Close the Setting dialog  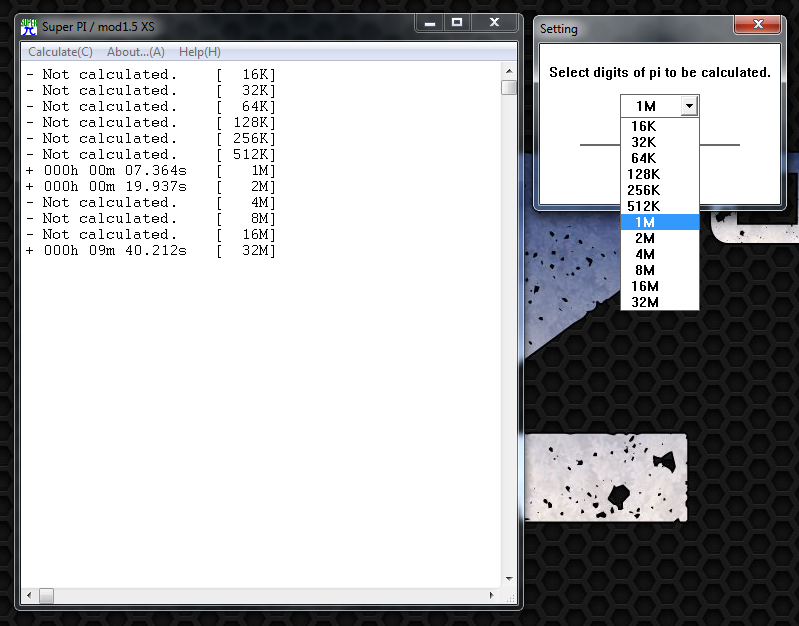[758, 24]
